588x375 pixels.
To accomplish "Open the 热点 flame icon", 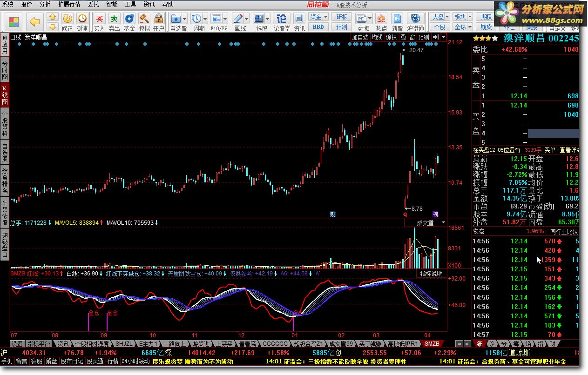I will pos(381,18).
